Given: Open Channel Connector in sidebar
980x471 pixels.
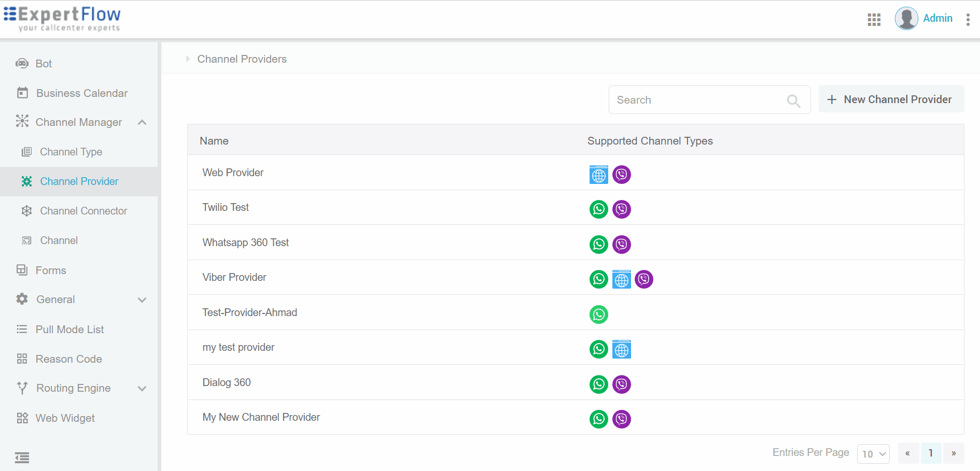Looking at the screenshot, I should coord(83,211).
